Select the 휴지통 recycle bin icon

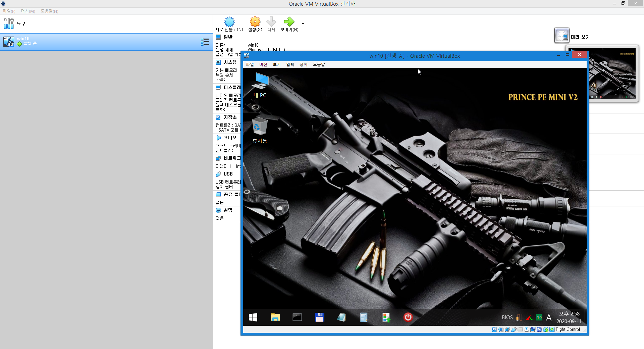tap(260, 130)
